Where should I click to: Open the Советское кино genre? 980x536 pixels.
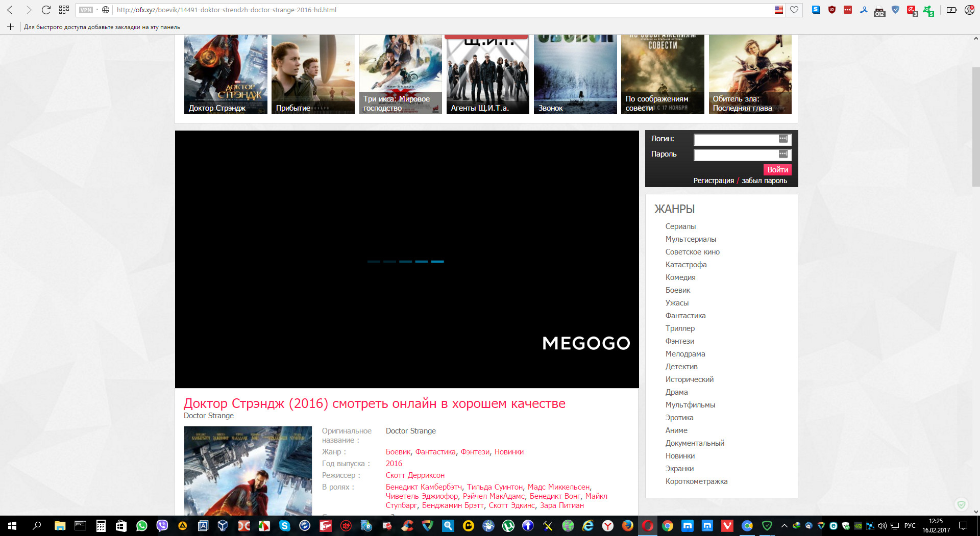[x=692, y=252]
